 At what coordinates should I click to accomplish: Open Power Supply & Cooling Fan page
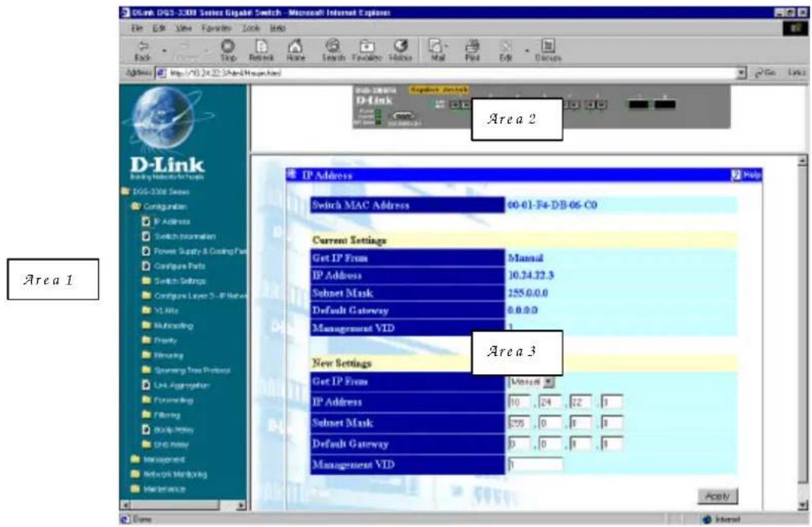click(195, 251)
